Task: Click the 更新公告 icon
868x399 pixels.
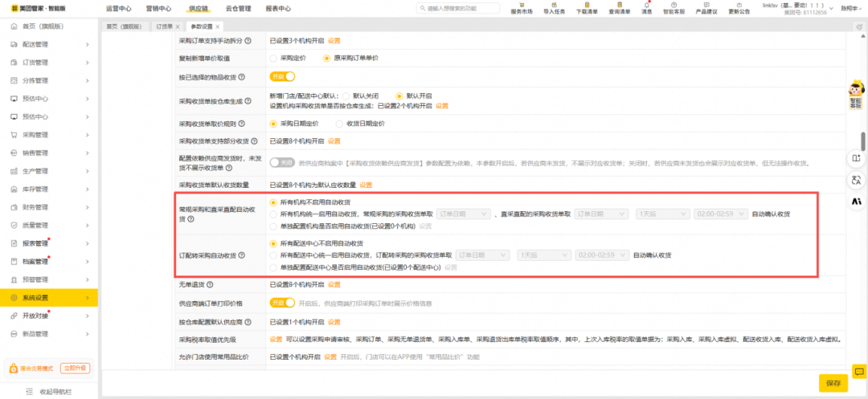Action: click(x=739, y=5)
